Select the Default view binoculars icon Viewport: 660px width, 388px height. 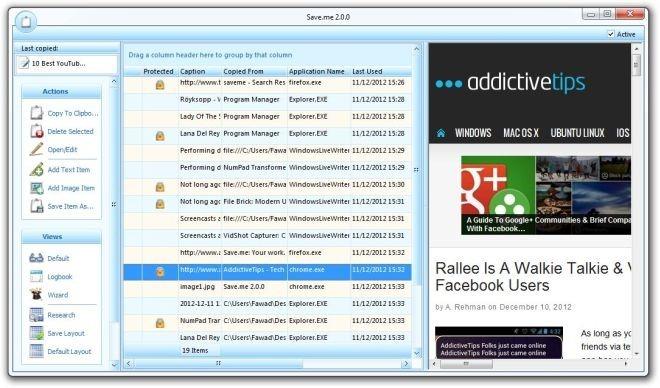(x=37, y=258)
